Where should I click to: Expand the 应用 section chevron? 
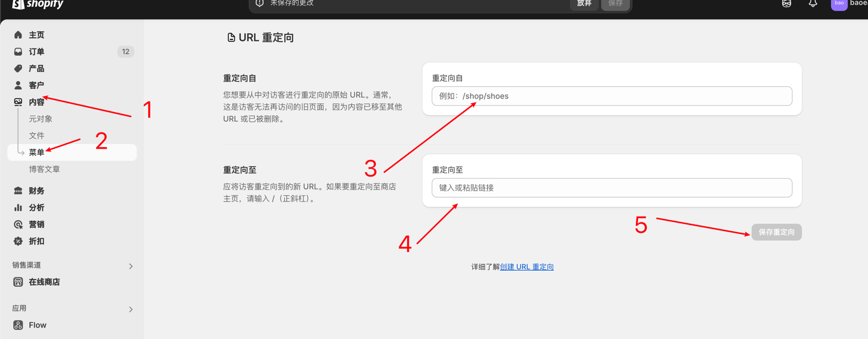click(131, 310)
